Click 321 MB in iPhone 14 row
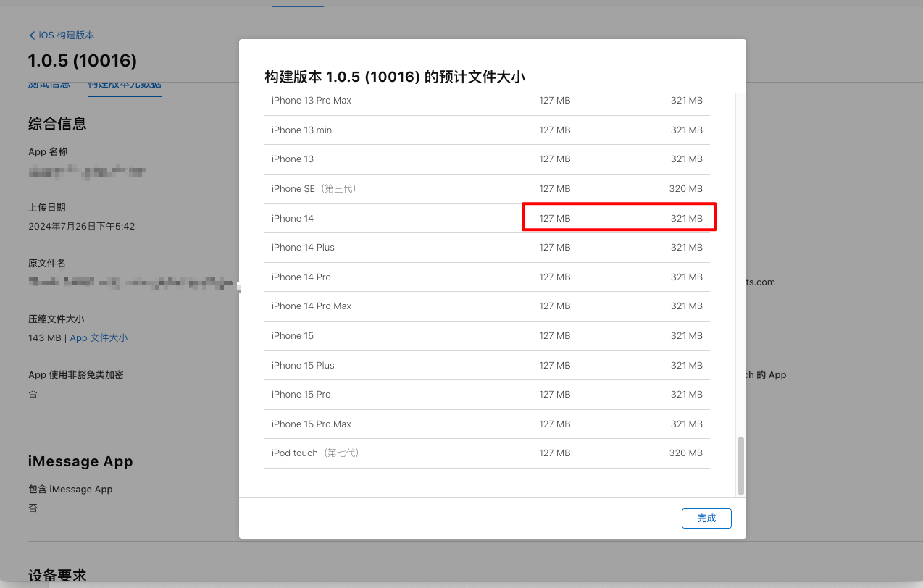The image size is (923, 588). (x=687, y=219)
